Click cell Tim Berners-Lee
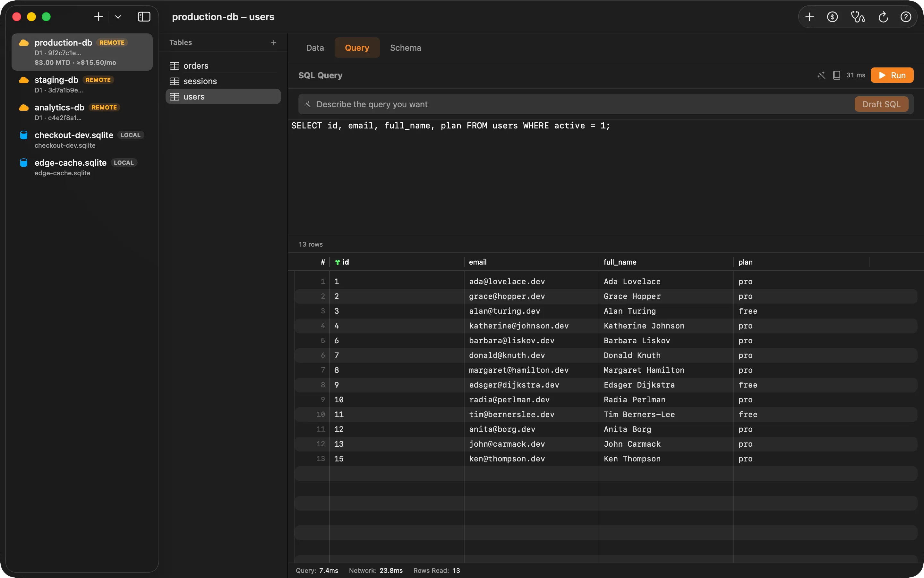 click(639, 414)
